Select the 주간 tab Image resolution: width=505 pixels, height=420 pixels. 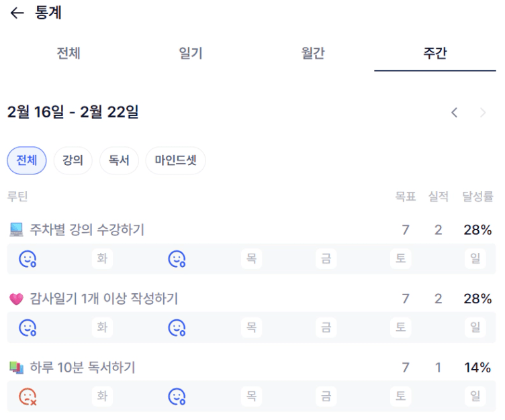pos(435,54)
